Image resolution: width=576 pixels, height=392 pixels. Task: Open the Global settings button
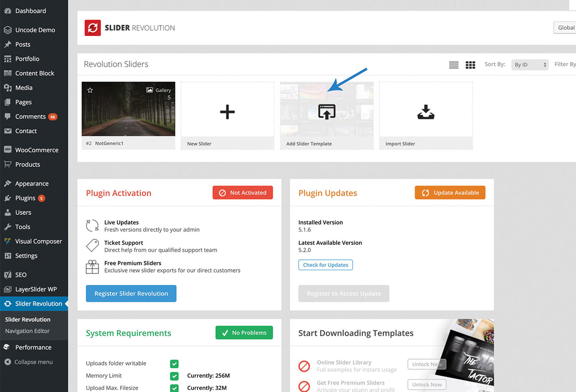(x=566, y=28)
